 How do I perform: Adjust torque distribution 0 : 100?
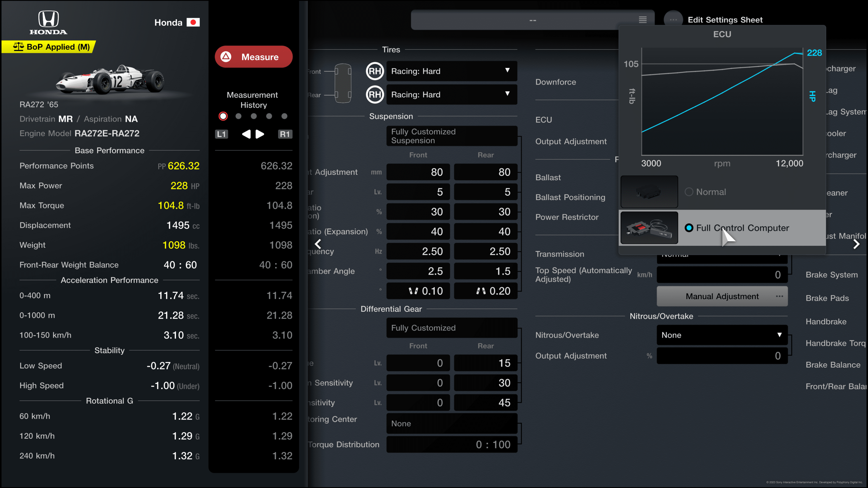pyautogui.click(x=452, y=445)
